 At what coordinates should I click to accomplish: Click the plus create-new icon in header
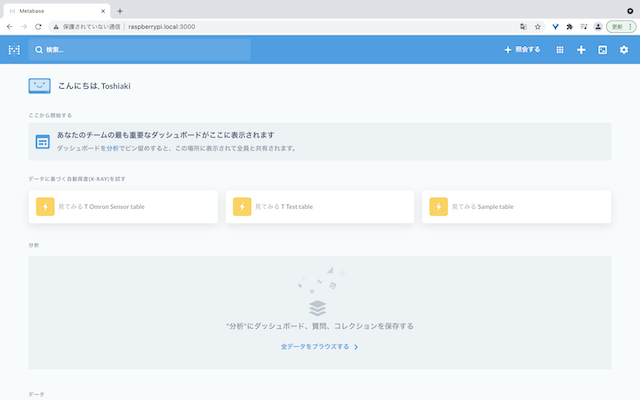[581, 50]
